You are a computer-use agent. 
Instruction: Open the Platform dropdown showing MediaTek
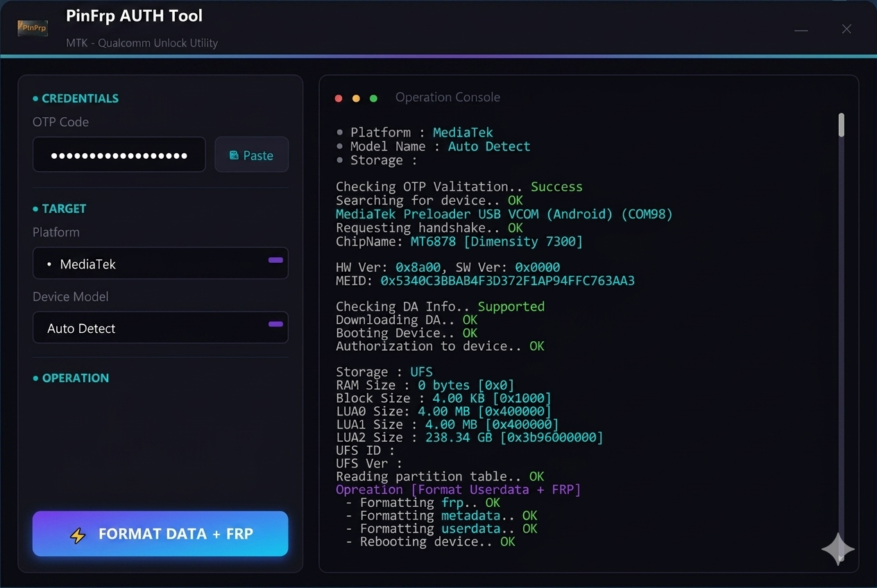coord(160,263)
